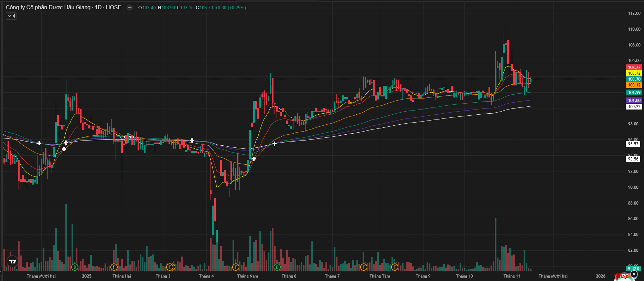Image resolution: width=644 pixels, height=281 pixels.
Task: Expand the left edge panel arrow
Action: point(1,271)
